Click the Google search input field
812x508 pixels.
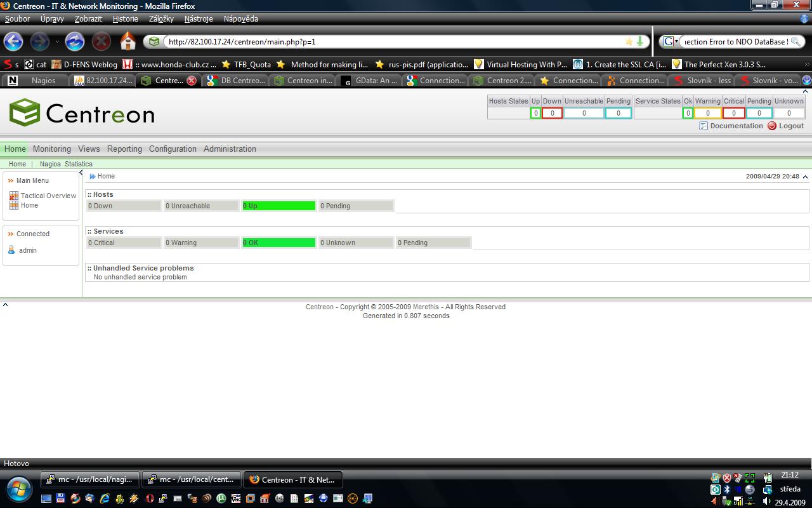tap(735, 41)
